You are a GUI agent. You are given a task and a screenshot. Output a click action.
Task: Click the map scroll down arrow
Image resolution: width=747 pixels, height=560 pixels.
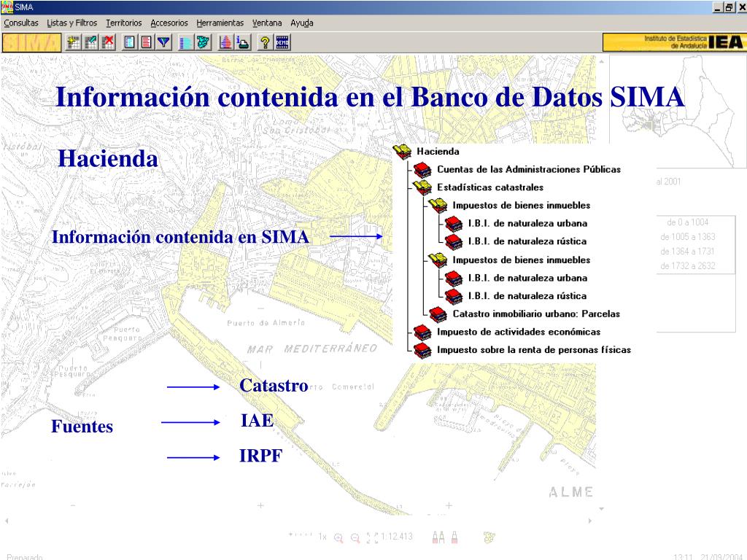602,509
